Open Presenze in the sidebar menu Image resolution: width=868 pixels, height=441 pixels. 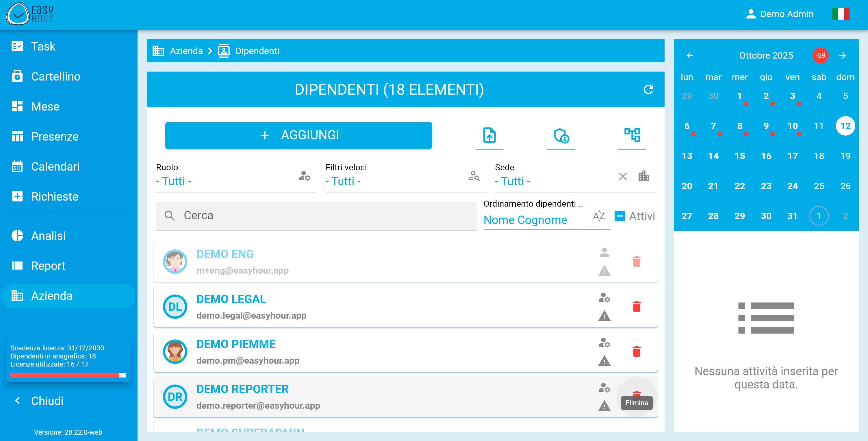pos(55,136)
